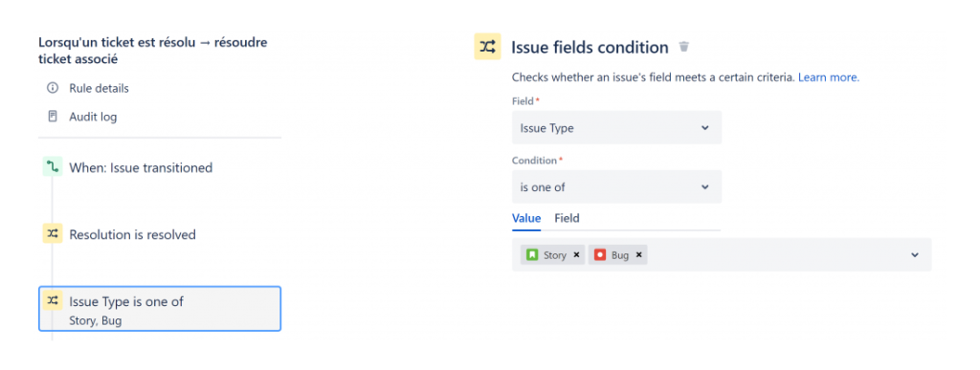
Task: Expand the values selector chevron
Action: (x=915, y=254)
